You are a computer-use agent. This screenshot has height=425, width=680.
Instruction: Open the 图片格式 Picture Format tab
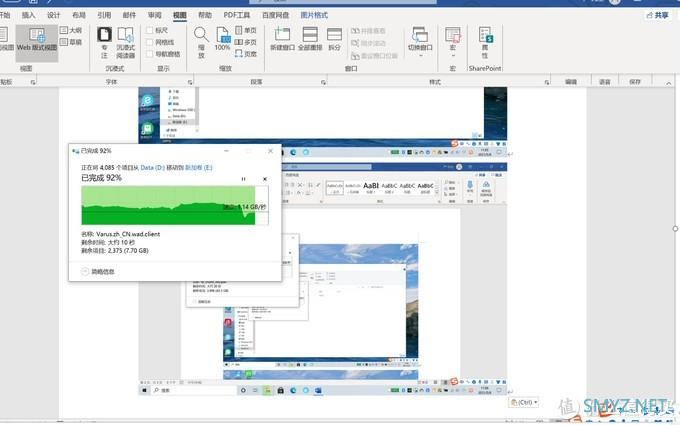pos(314,15)
